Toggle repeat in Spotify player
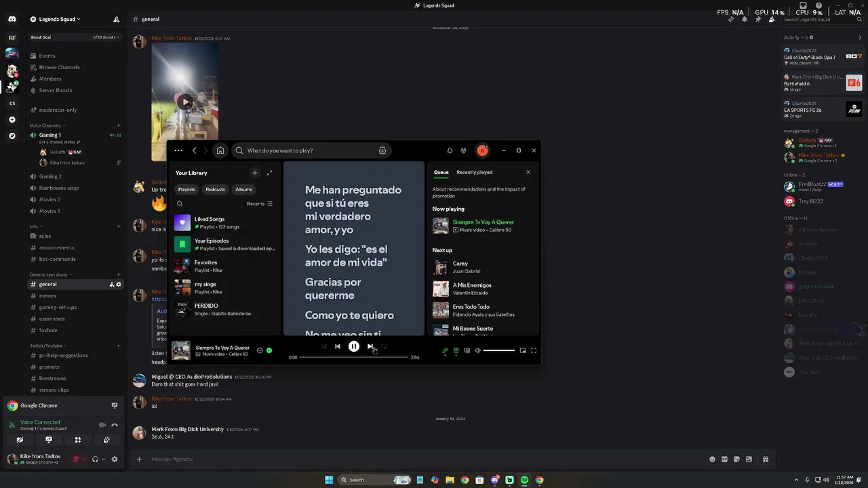 click(384, 346)
